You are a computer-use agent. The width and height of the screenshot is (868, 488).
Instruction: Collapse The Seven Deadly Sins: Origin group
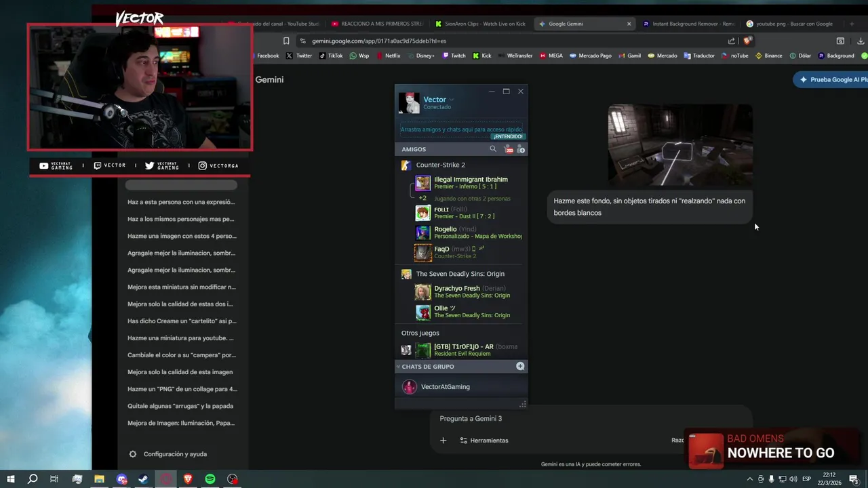click(460, 274)
